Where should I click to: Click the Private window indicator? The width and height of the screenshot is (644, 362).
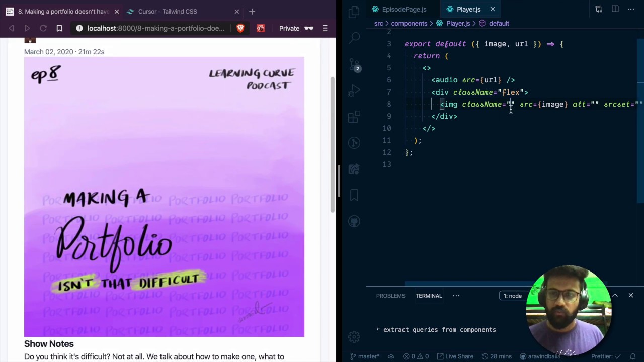pyautogui.click(x=296, y=28)
